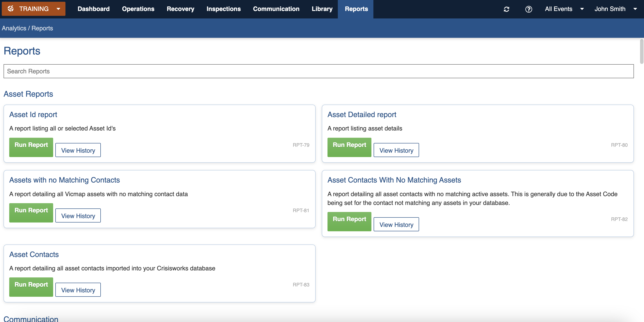Image resolution: width=644 pixels, height=322 pixels.
Task: Open the Operations navigation tab
Action: [138, 9]
